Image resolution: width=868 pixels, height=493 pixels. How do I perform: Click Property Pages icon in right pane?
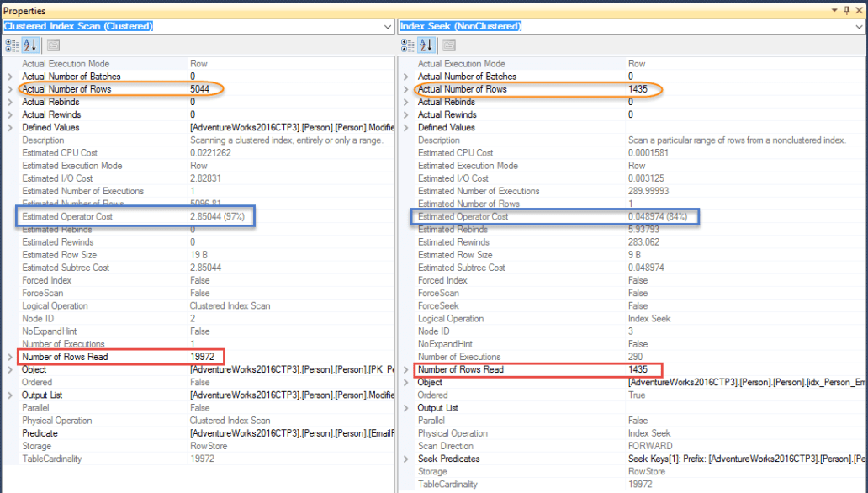pos(446,45)
